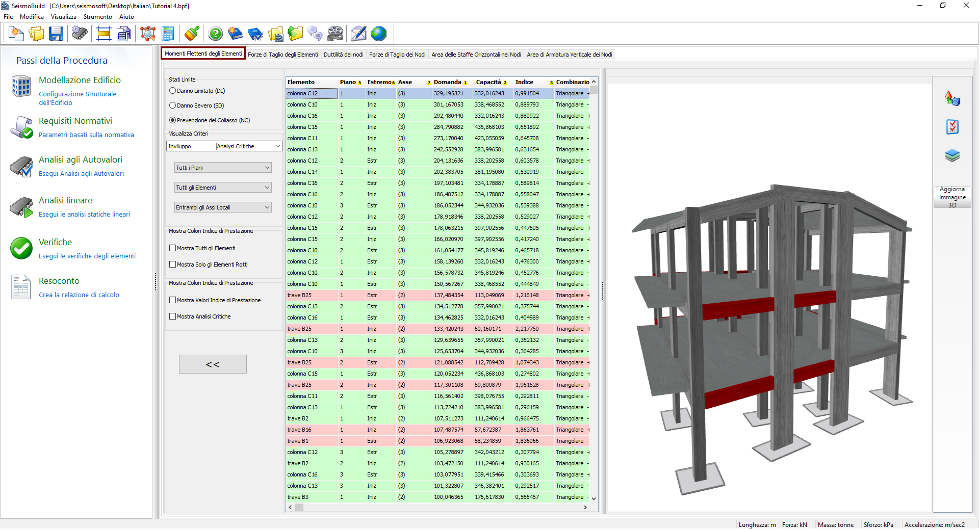The width and height of the screenshot is (980, 530).
Task: Click the save project floppy disk icon
Action: 56,34
